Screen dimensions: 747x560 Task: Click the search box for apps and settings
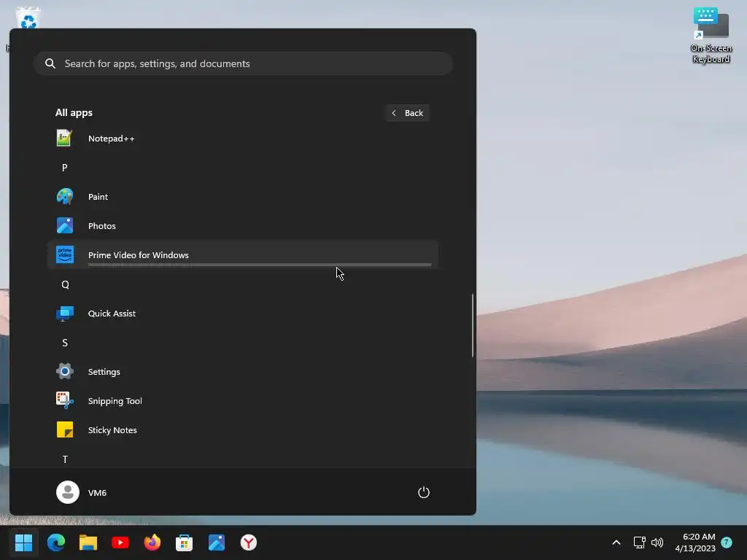click(243, 63)
